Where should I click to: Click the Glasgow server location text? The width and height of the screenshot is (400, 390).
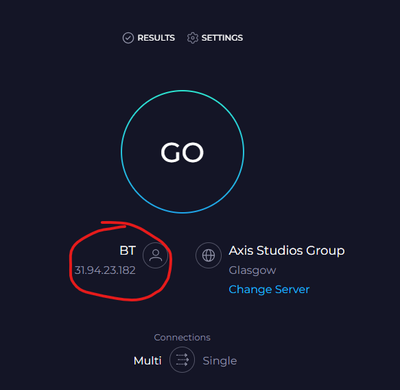click(x=252, y=270)
